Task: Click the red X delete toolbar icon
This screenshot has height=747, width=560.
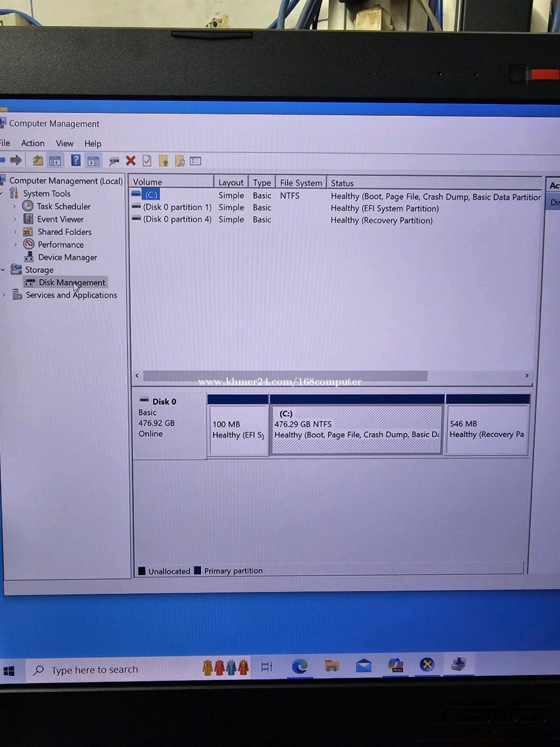Action: (131, 161)
